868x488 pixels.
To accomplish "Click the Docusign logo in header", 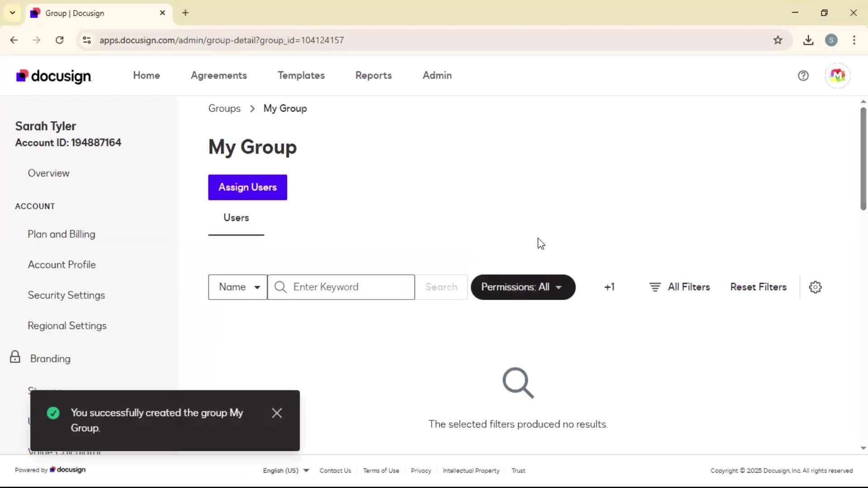I will [x=54, y=76].
